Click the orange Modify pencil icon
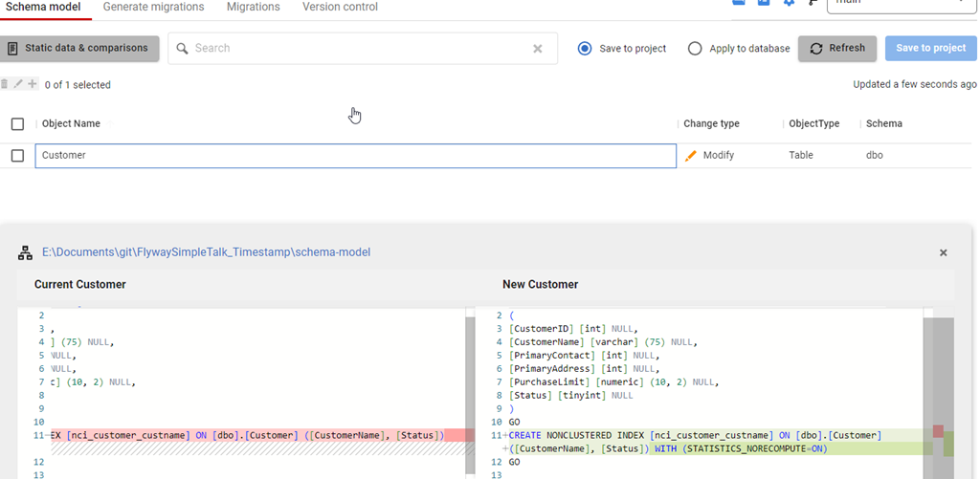 [691, 155]
